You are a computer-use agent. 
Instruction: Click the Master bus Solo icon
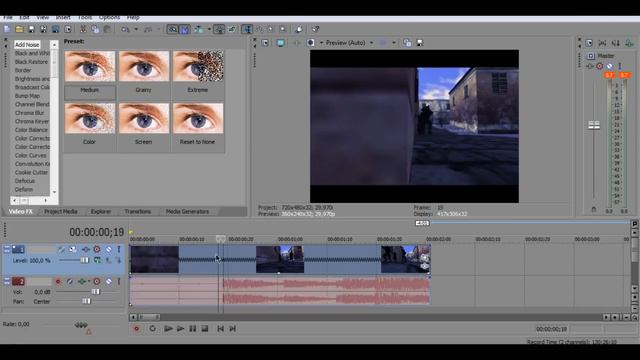pyautogui.click(x=620, y=66)
